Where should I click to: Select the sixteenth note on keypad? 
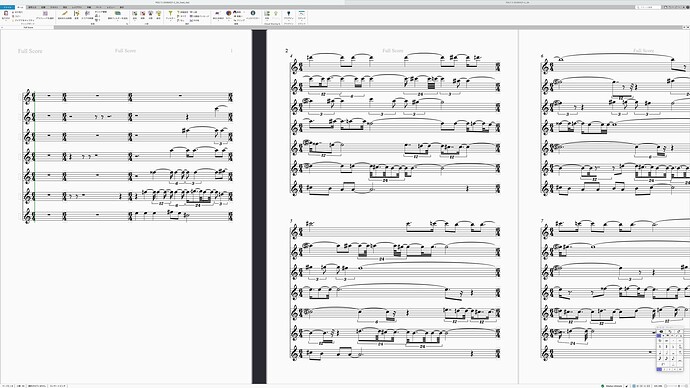tap(667, 358)
